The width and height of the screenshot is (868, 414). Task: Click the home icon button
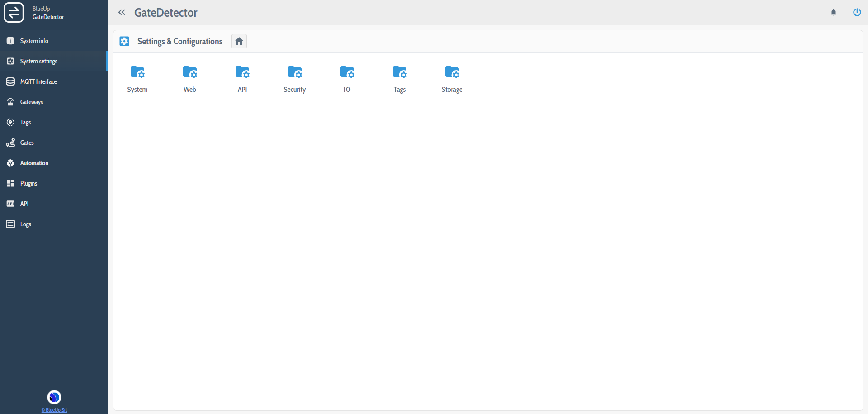click(239, 41)
